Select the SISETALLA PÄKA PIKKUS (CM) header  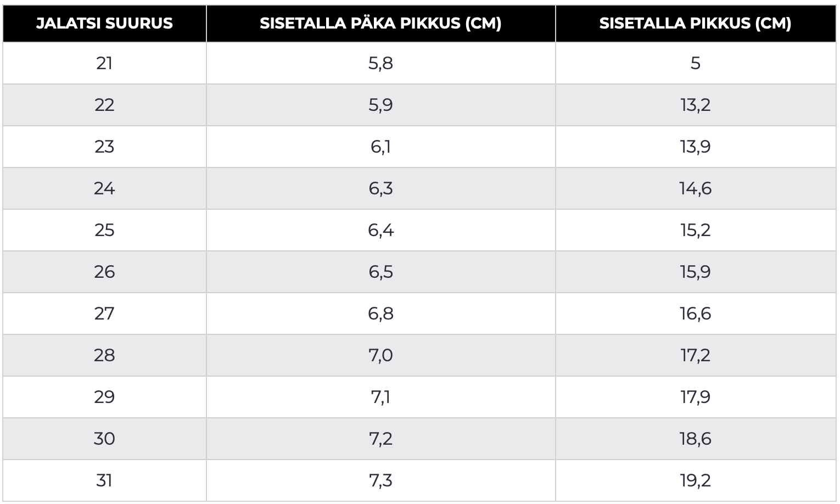[380, 24]
